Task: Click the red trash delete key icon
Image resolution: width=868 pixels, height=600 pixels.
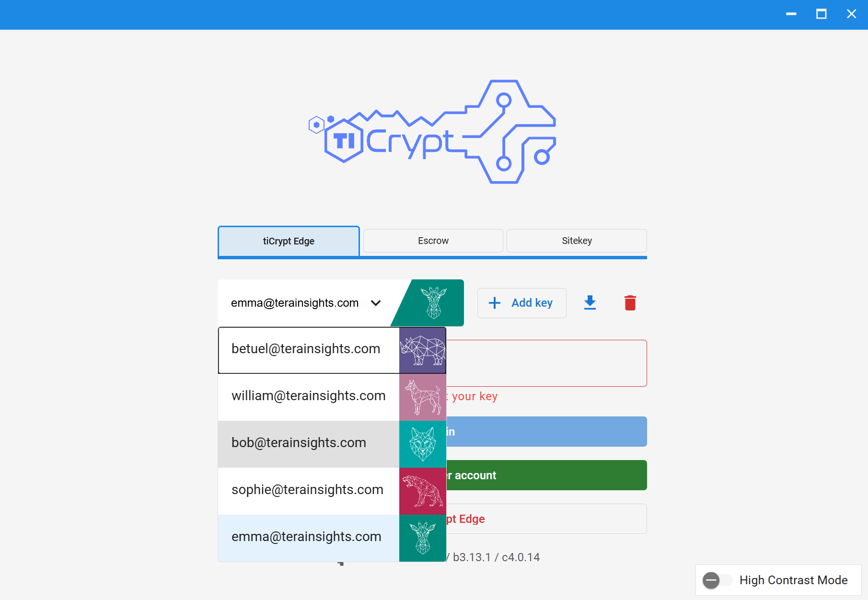Action: 630,303
